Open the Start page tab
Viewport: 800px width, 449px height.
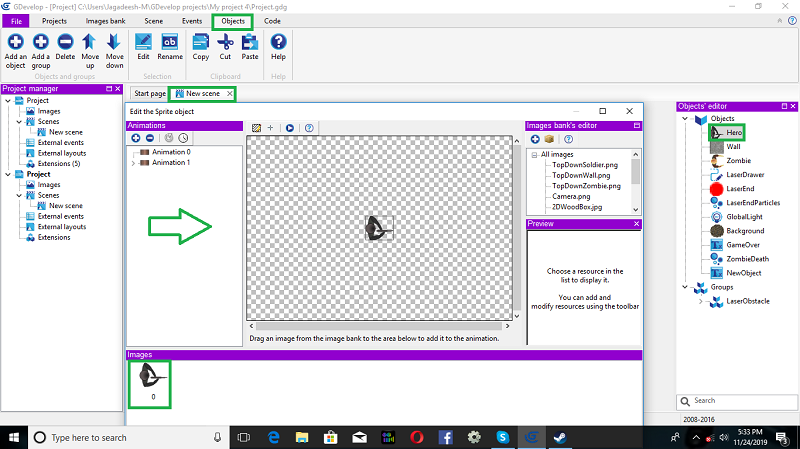point(150,94)
